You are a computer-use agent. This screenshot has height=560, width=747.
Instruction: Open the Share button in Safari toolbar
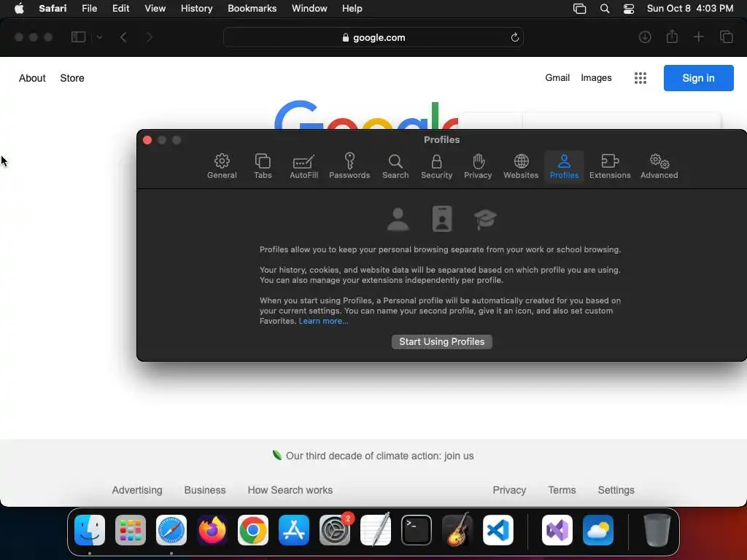point(672,36)
